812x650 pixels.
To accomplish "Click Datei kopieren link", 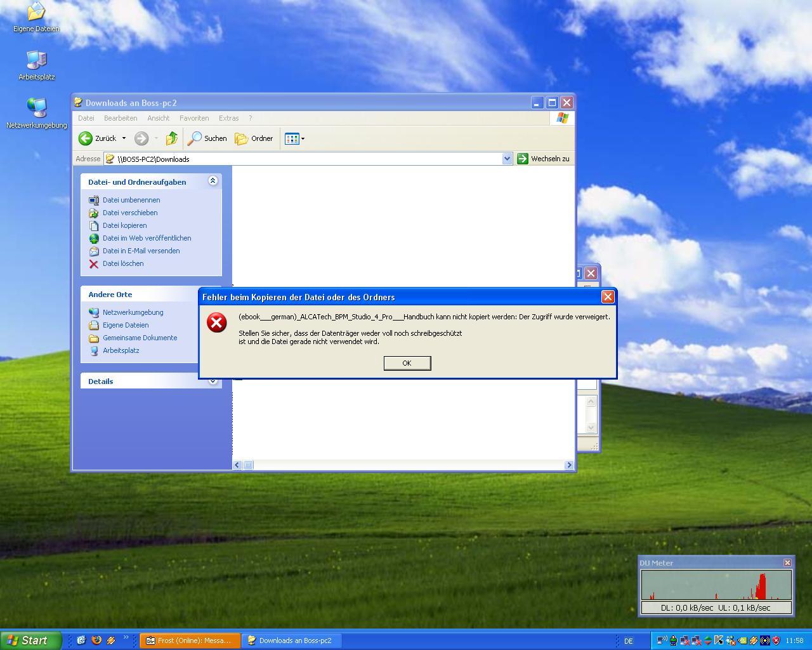I will pyautogui.click(x=124, y=225).
